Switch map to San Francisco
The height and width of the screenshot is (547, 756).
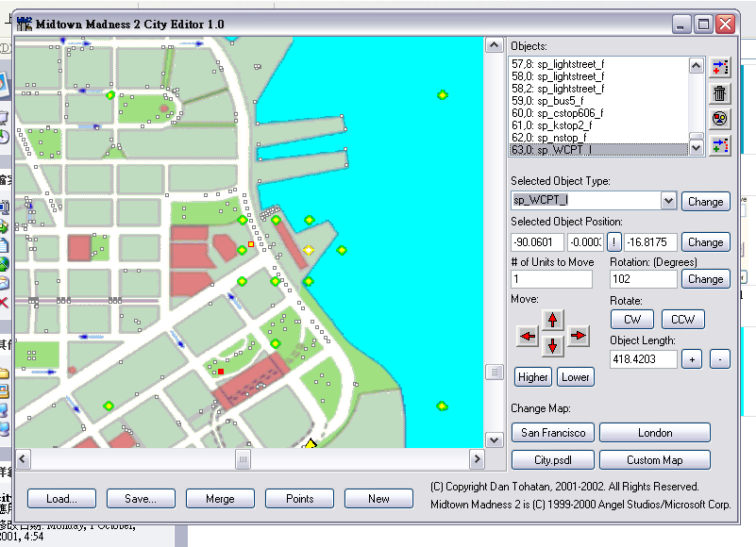552,433
